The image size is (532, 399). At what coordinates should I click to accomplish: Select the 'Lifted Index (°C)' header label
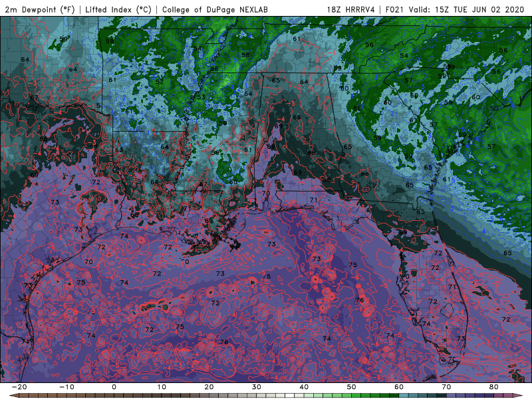(118, 9)
